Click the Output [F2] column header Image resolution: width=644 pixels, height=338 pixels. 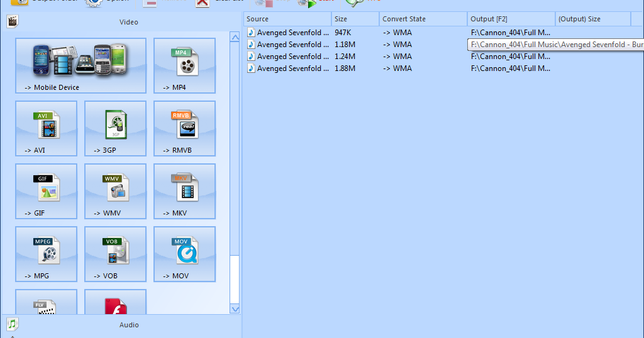pos(511,19)
